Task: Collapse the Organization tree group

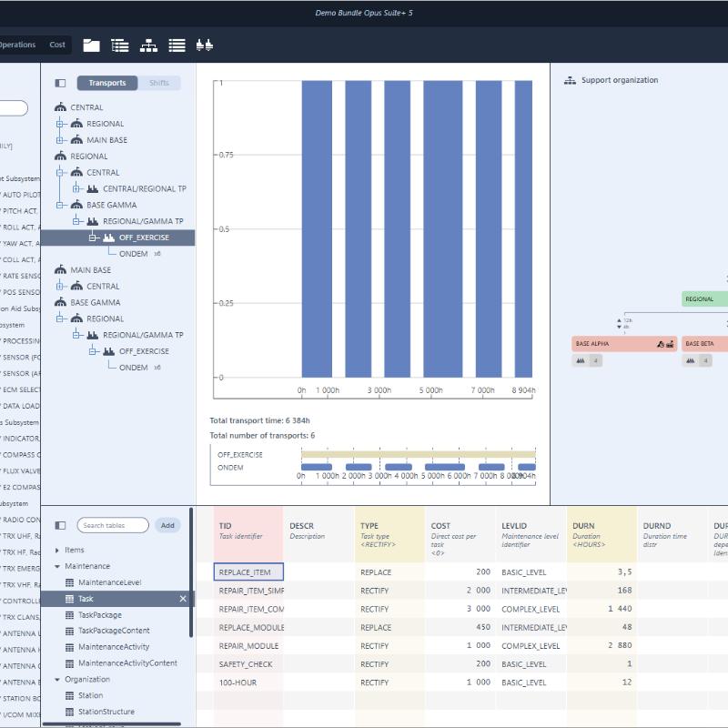Action: [57, 680]
